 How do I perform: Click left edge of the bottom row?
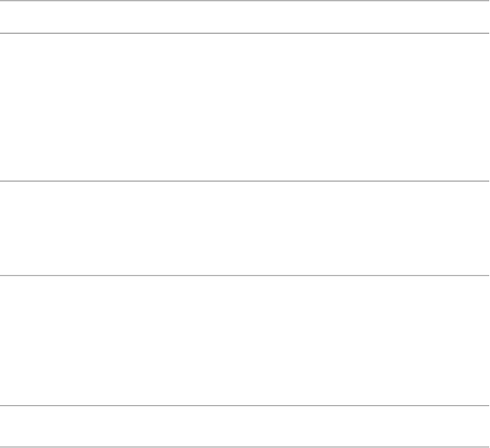point(6,426)
